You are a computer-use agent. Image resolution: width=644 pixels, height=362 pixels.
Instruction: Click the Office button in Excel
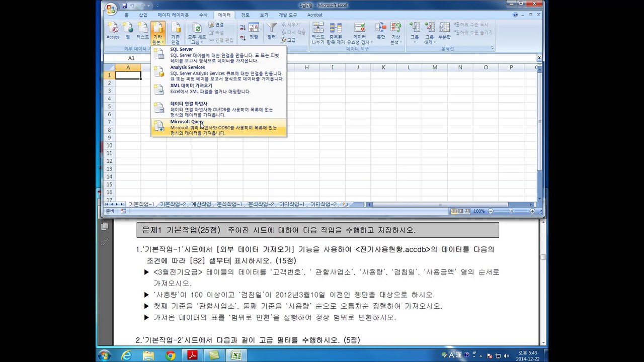point(111,8)
